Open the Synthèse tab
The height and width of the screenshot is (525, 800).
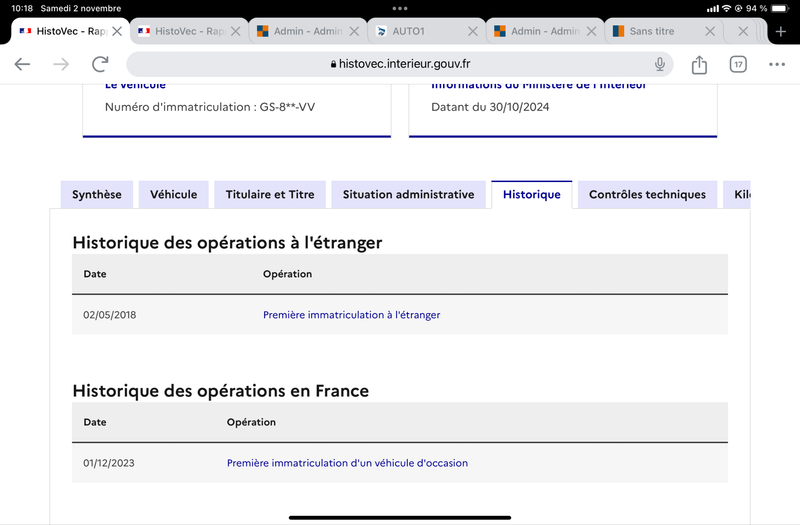pos(97,194)
